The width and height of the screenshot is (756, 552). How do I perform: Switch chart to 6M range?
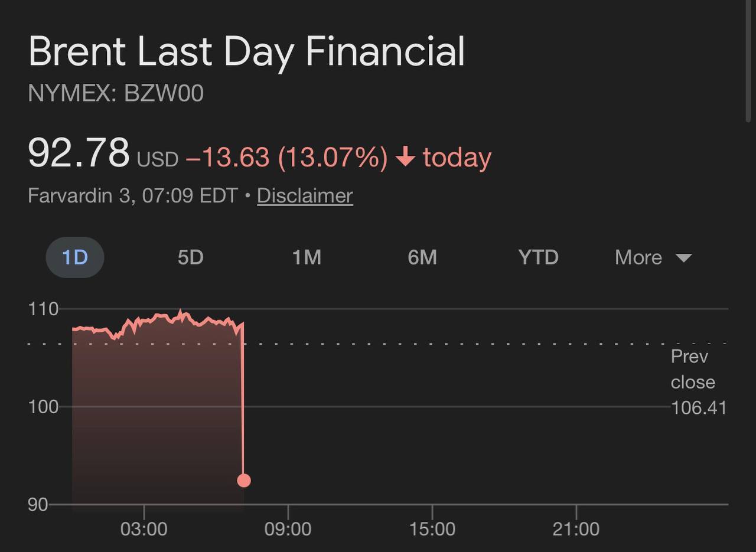[x=422, y=257]
